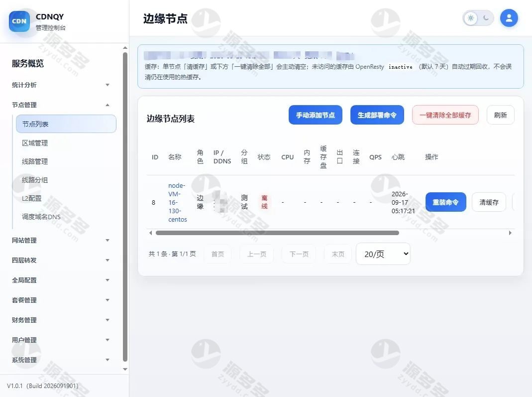Open 服务概览 page
The width and height of the screenshot is (532, 397).
point(28,63)
